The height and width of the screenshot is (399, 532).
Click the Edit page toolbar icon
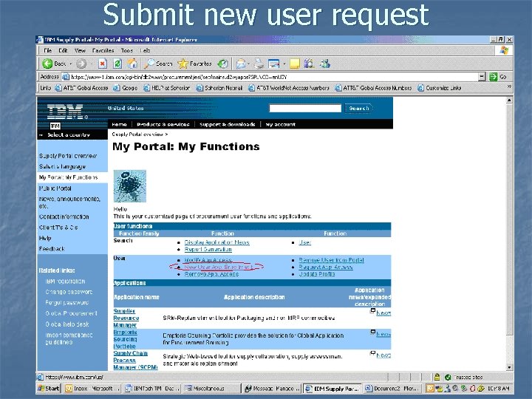[274, 64]
